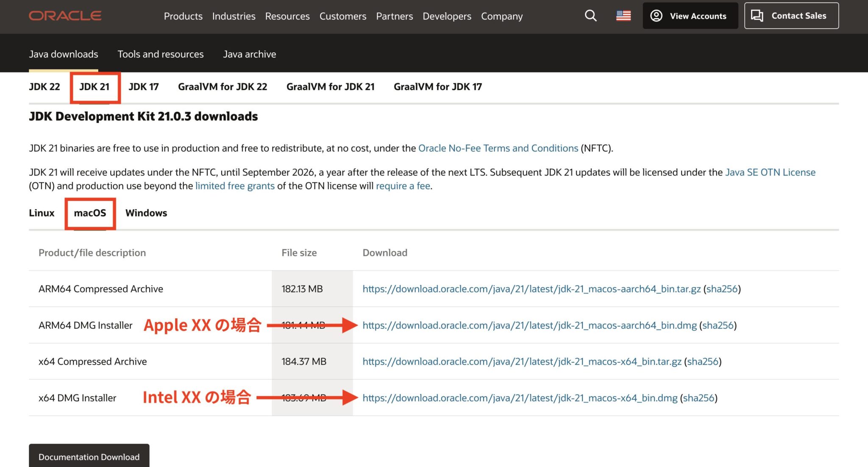This screenshot has height=467, width=868.
Task: Open the Developers menu
Action: tap(446, 16)
